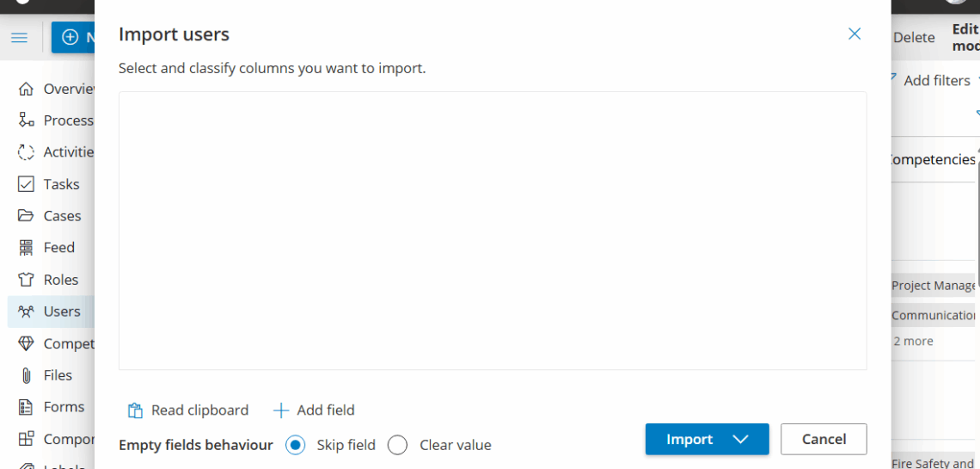Select the Clear value radio button

coord(397,445)
